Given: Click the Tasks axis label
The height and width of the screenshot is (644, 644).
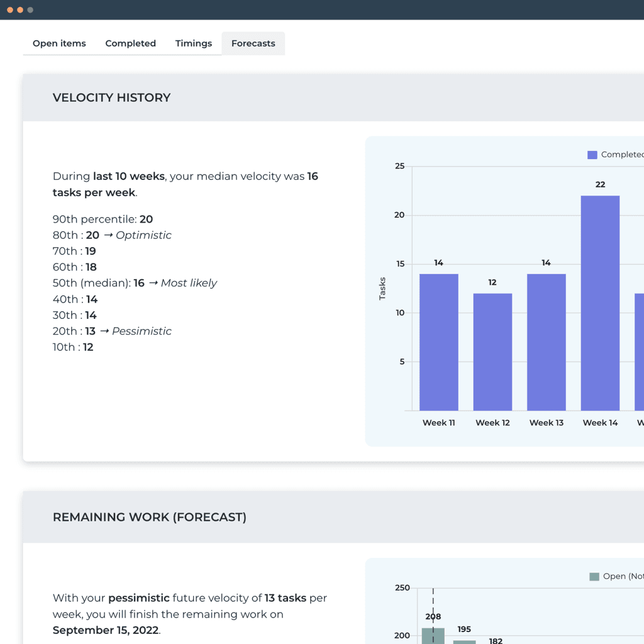Looking at the screenshot, I should point(382,289).
